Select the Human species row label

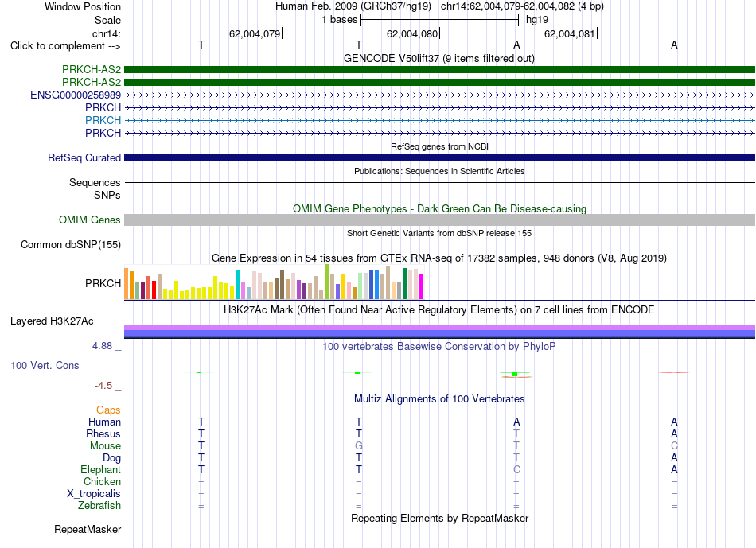(x=104, y=422)
